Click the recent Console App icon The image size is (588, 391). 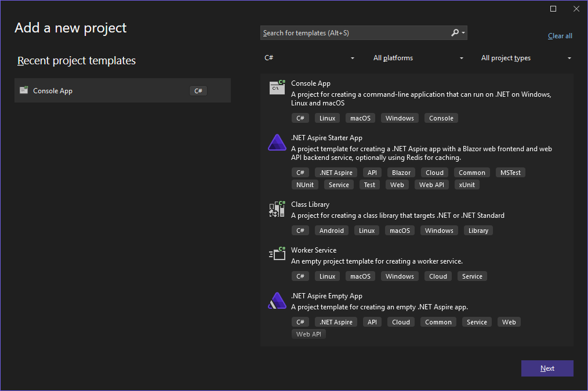tap(24, 90)
